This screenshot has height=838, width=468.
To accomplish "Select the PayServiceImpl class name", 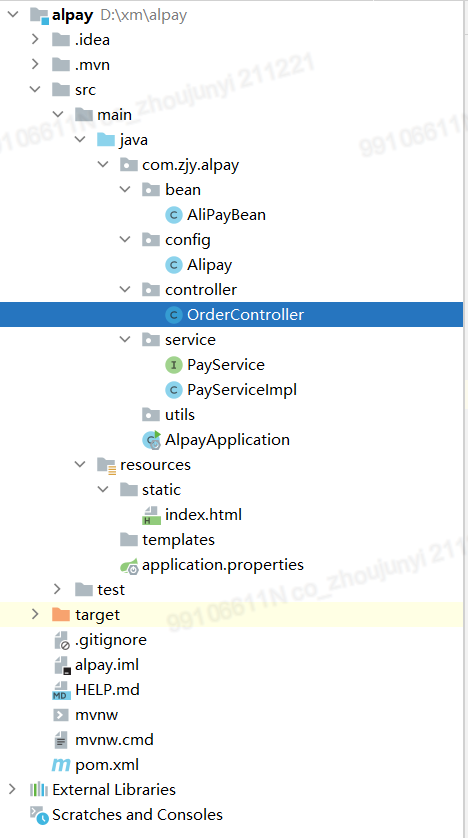I will click(x=241, y=391).
